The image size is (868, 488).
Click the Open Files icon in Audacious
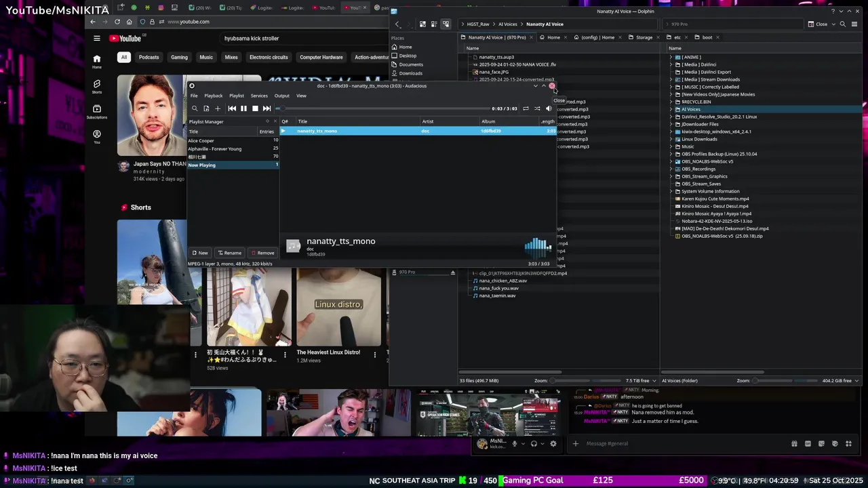[x=206, y=108]
